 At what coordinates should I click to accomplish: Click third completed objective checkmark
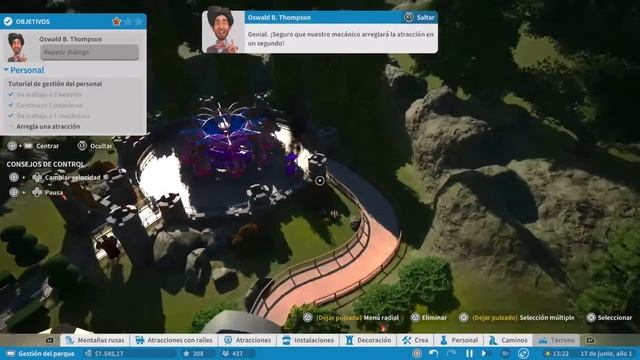(x=11, y=116)
